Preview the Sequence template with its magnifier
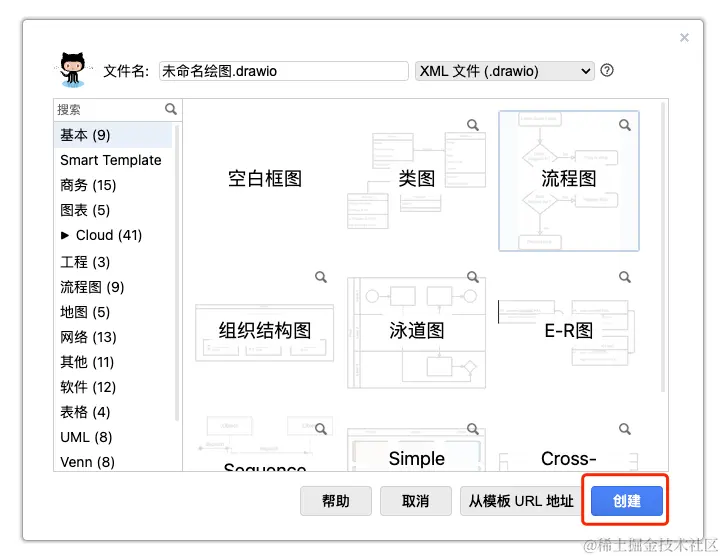 (321, 429)
